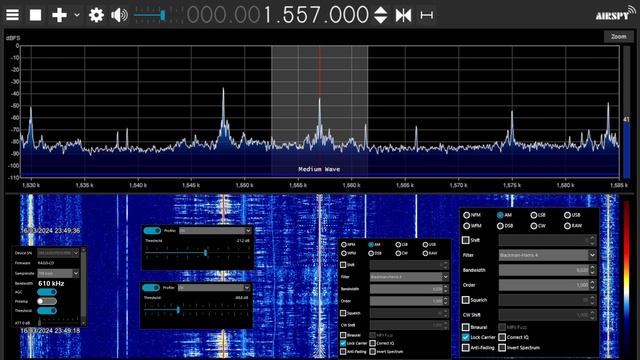Screen dimensions: 640x360
Task: Toggle the AGC switch
Action: [x=47, y=292]
